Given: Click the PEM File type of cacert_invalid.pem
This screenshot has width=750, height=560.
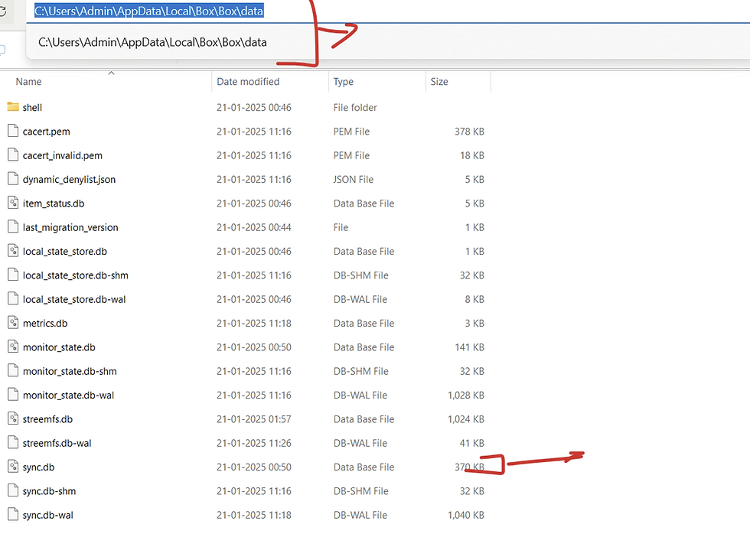Looking at the screenshot, I should coord(351,155).
